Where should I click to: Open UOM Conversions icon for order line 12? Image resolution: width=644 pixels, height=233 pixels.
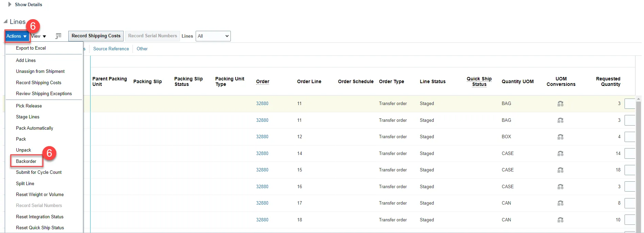(x=560, y=137)
